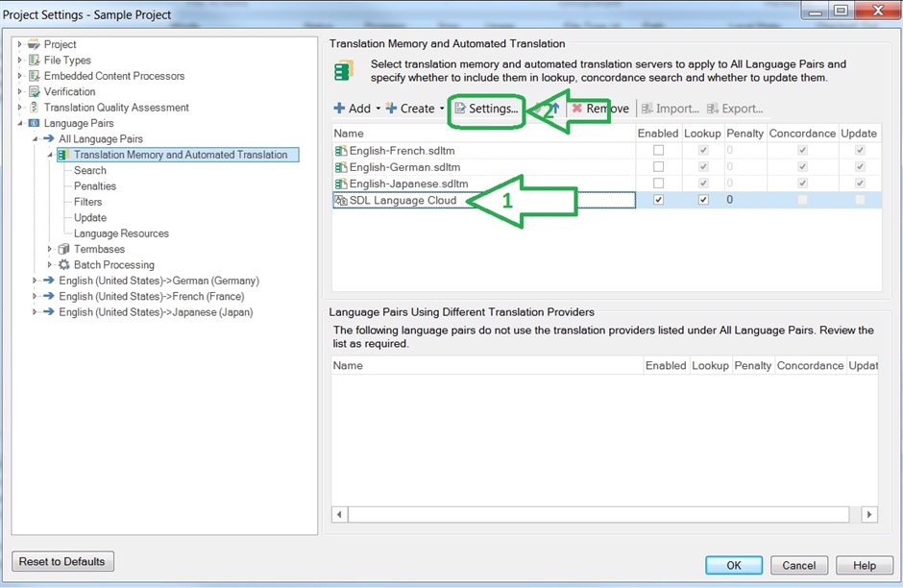Click the Termbases icon in the tree
903x588 pixels.
coord(64,250)
